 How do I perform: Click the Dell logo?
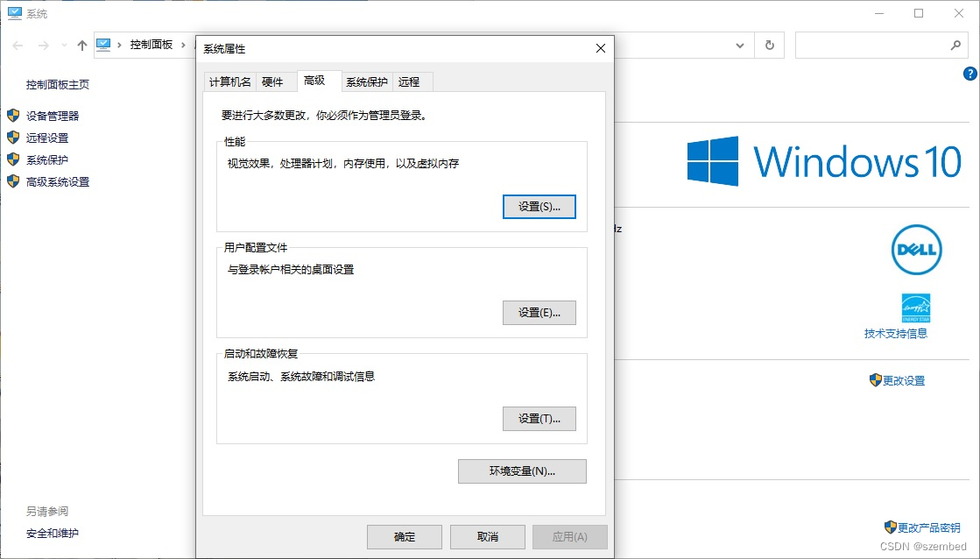pyautogui.click(x=916, y=250)
